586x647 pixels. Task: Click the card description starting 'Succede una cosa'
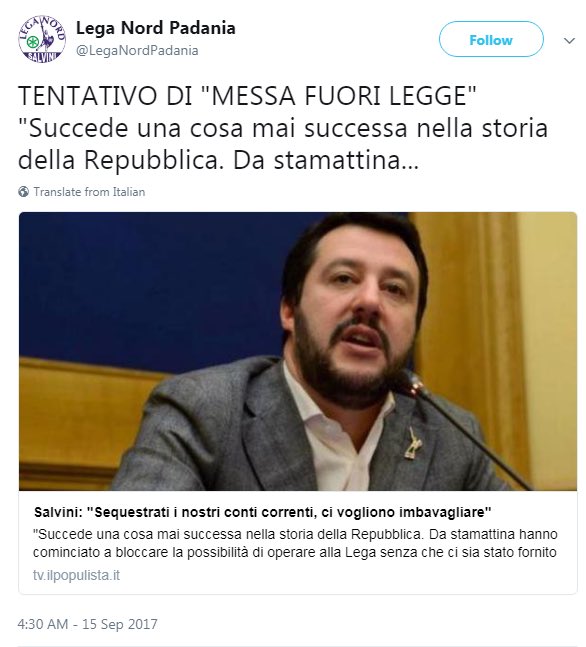coord(295,534)
